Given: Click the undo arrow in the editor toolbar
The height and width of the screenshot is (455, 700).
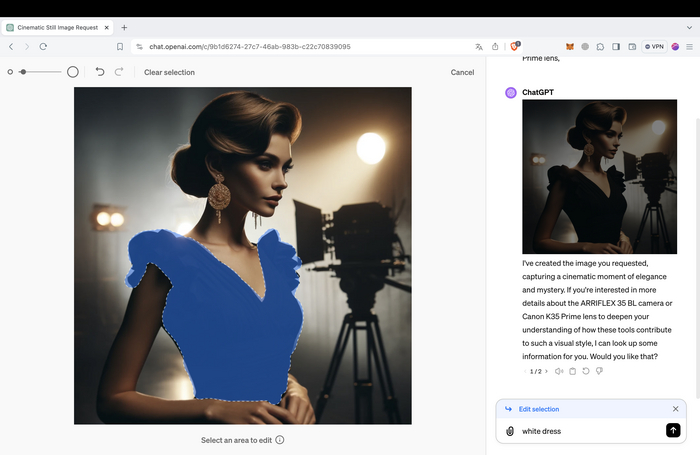Looking at the screenshot, I should [100, 72].
